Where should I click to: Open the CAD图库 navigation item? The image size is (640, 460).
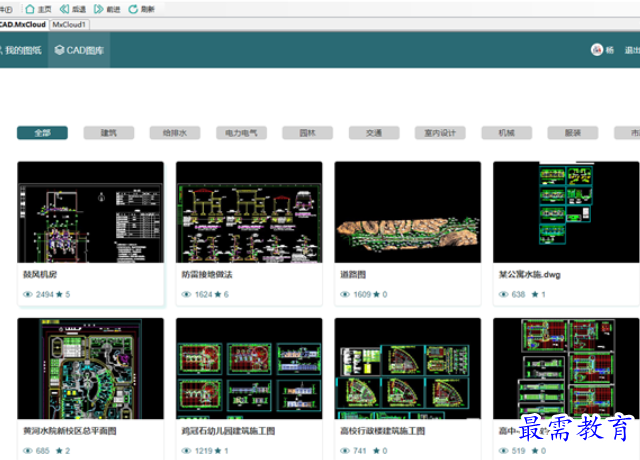point(79,50)
